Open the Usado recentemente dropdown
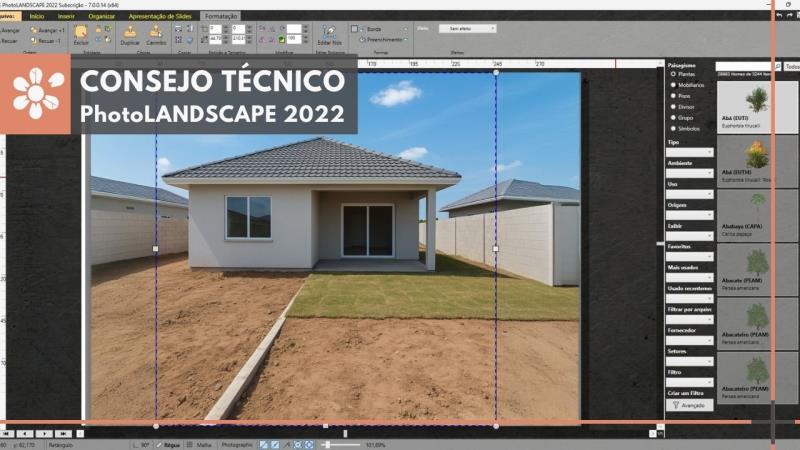This screenshot has width=800, height=450. 689,298
